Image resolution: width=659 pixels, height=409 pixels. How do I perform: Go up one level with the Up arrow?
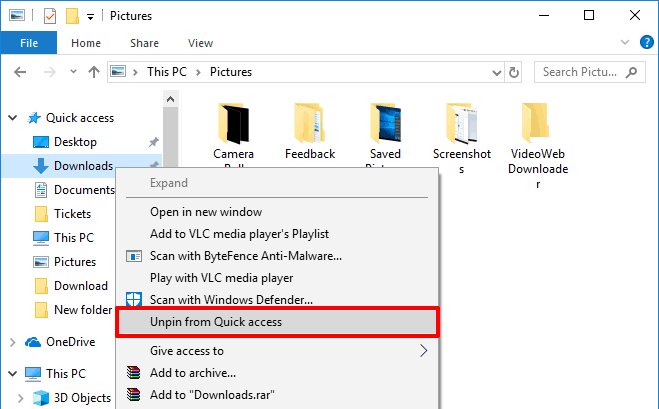(x=93, y=72)
